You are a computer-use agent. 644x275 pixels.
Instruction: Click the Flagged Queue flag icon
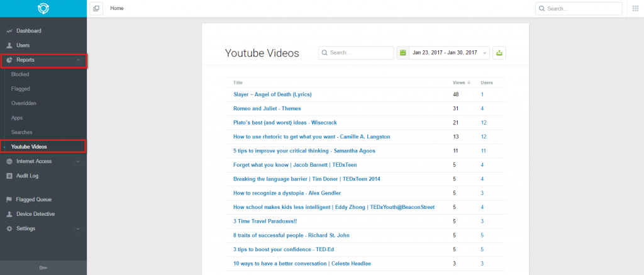pyautogui.click(x=9, y=199)
